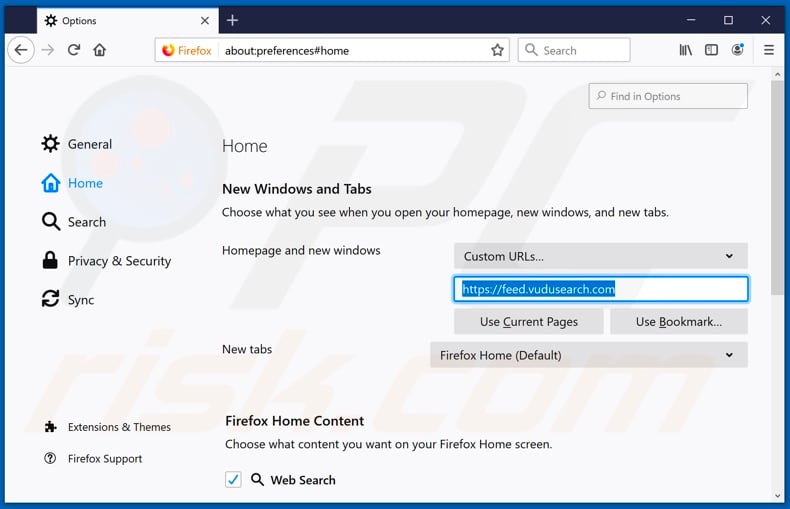Maximize the Firefox window
This screenshot has height=509, width=790.
click(728, 20)
